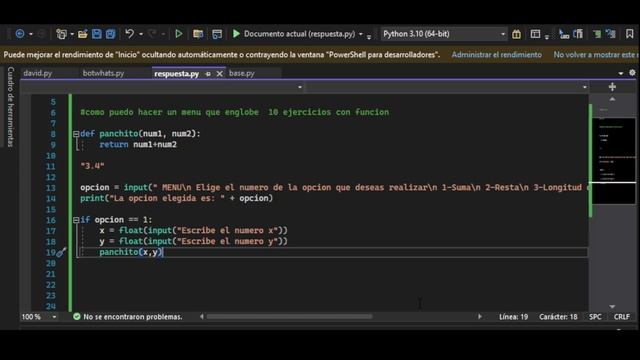Click the step-into-code cursor icon in the toolbar
Screen dimensions: 640x360
[564, 34]
